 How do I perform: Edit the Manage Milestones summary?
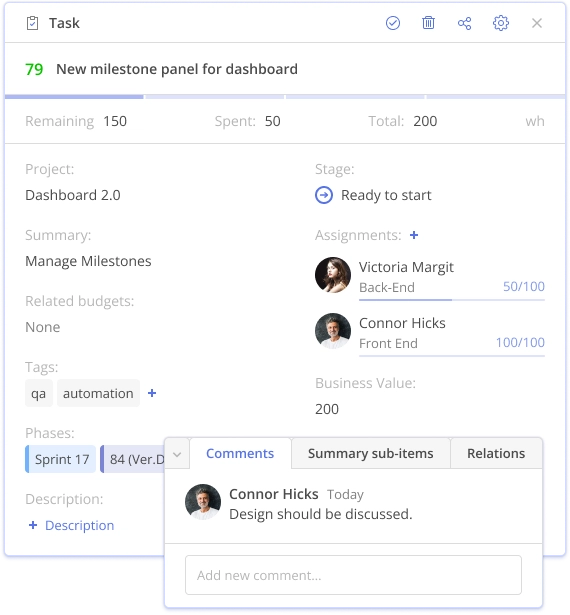88,261
